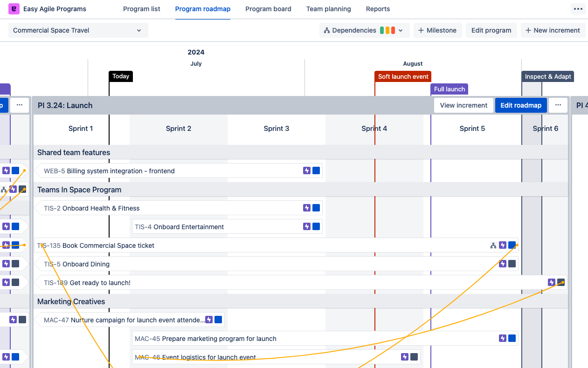Click the orange dependency color indicator
Screen dimensions: 588x368
pos(387,30)
